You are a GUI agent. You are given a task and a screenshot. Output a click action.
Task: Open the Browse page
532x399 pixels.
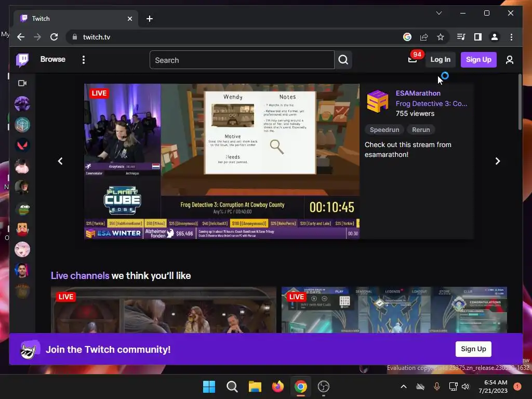tap(52, 59)
